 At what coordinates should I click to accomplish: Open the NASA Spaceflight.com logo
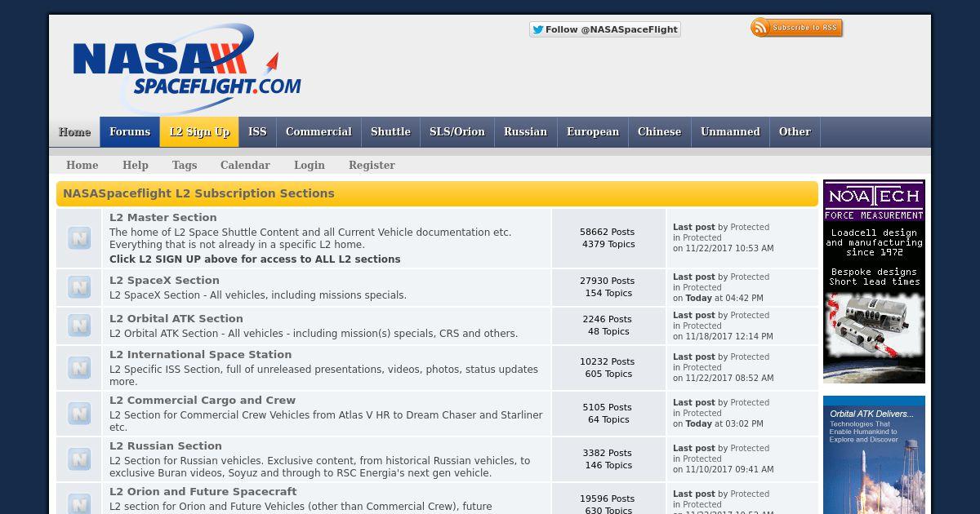coord(187,69)
